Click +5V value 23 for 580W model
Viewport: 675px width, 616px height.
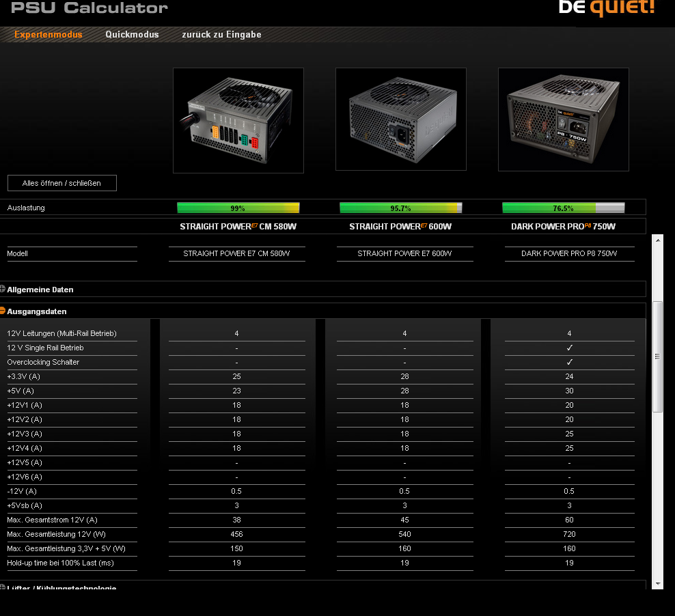(x=237, y=391)
